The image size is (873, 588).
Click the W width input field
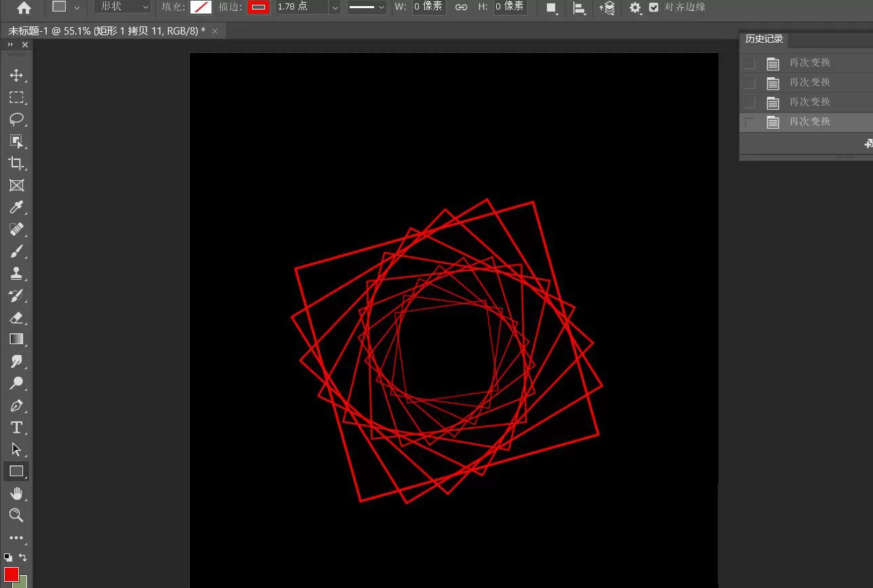tap(428, 7)
